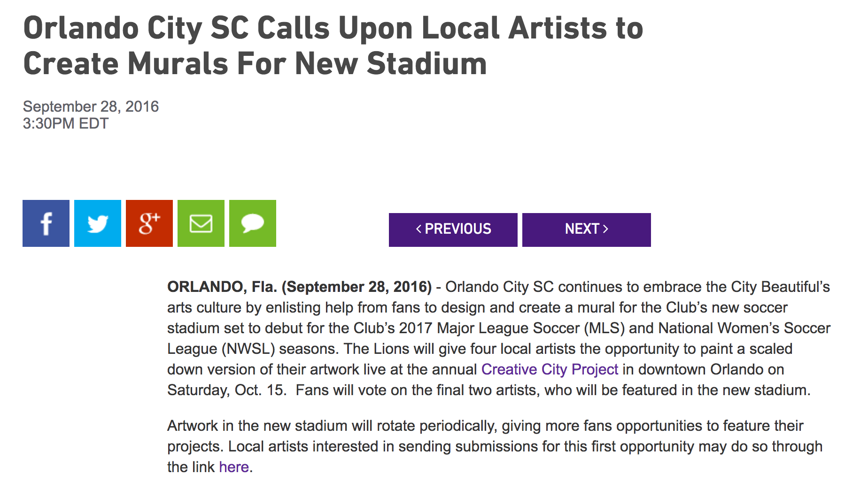
Task: Click the "Major League Soccer (MLS)" text
Action: point(531,328)
